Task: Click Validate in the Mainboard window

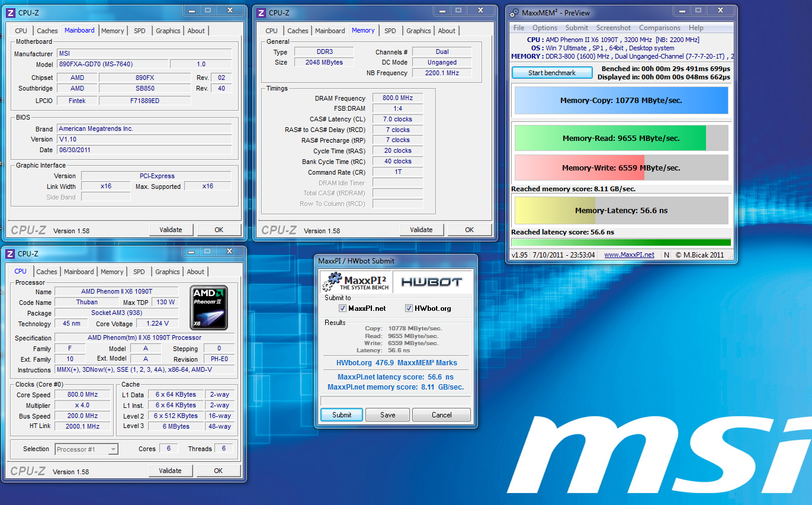Action: 171,230
